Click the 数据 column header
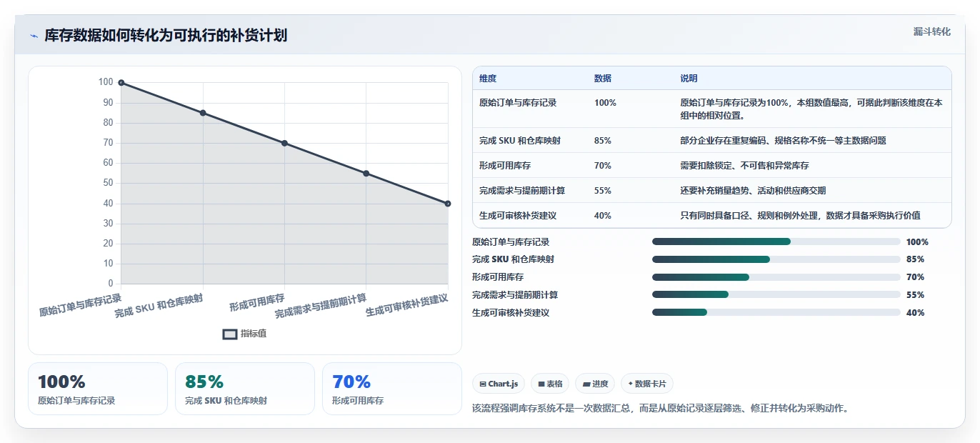The width and height of the screenshot is (980, 443). [603, 79]
